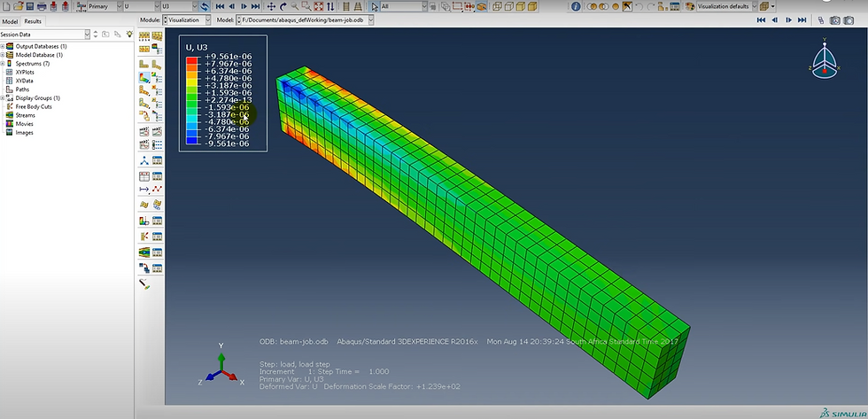Click the blue refresh arrows icon
Screen dimensions: 868x419
click(205, 6)
